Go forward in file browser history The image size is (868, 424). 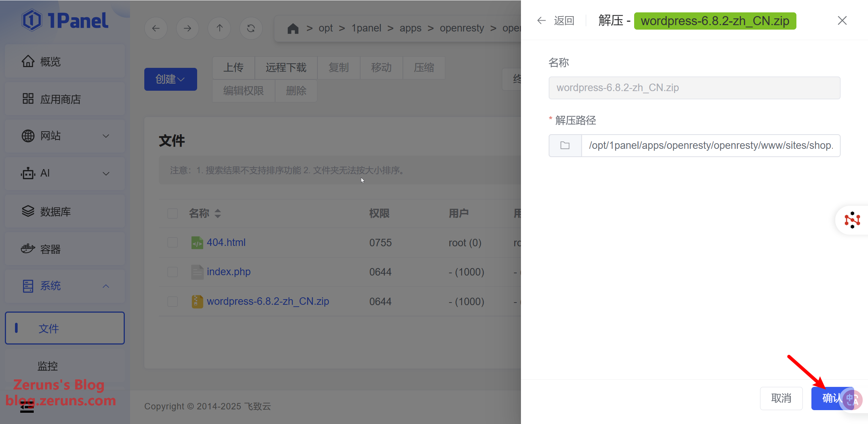pos(187,28)
